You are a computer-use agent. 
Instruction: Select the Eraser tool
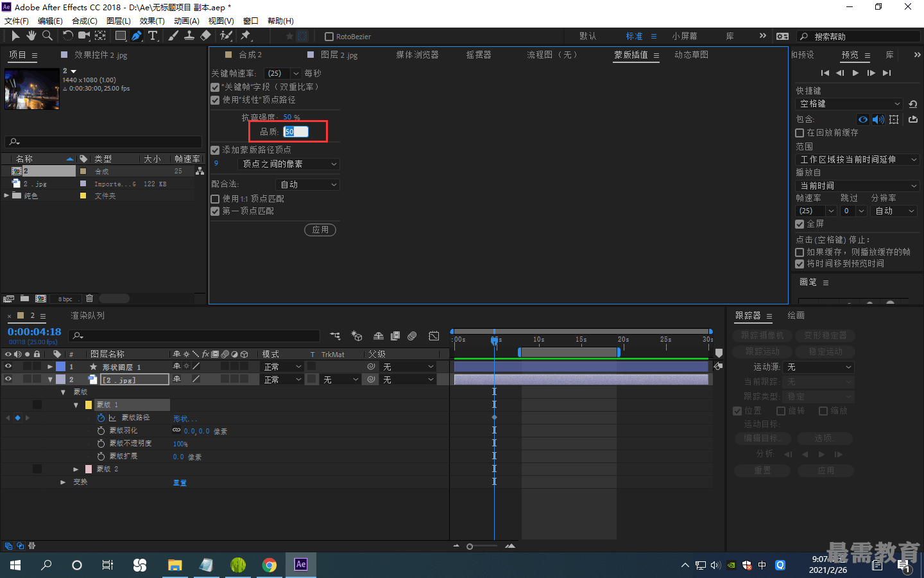pos(205,36)
